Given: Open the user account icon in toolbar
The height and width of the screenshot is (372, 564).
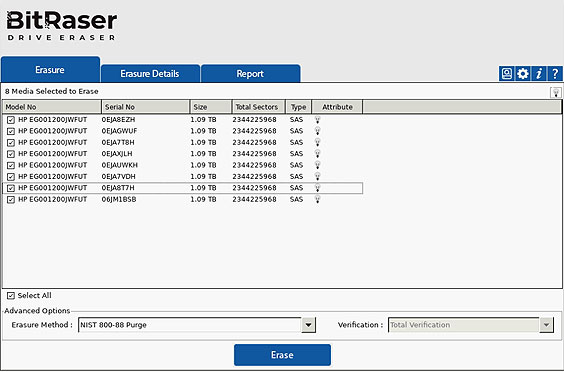Looking at the screenshot, I should [x=506, y=74].
